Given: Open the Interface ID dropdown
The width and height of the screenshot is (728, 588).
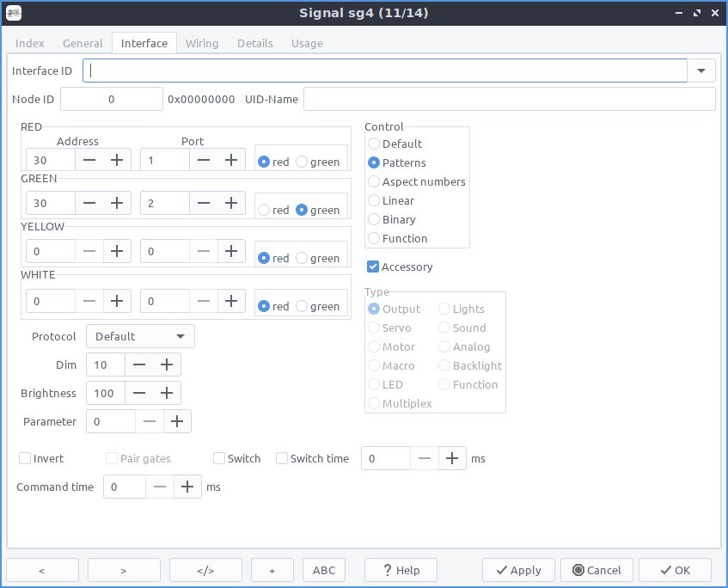Looking at the screenshot, I should click(701, 70).
